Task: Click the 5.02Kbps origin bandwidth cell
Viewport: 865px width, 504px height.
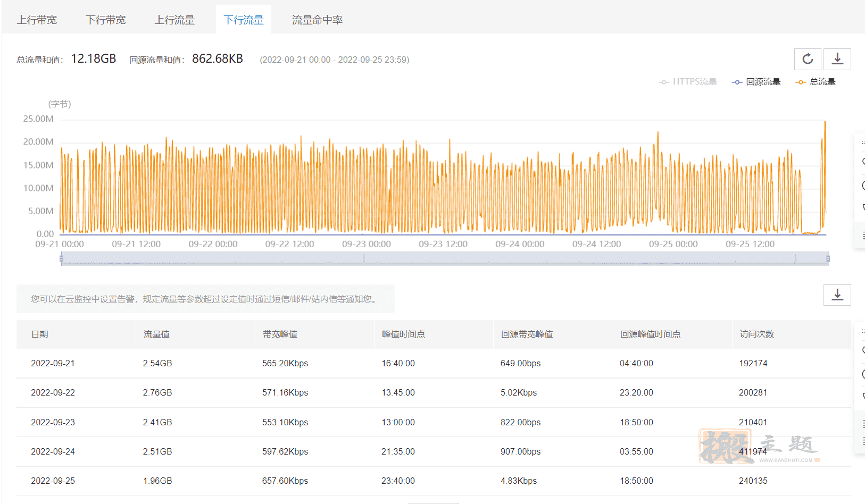Action: (x=519, y=393)
